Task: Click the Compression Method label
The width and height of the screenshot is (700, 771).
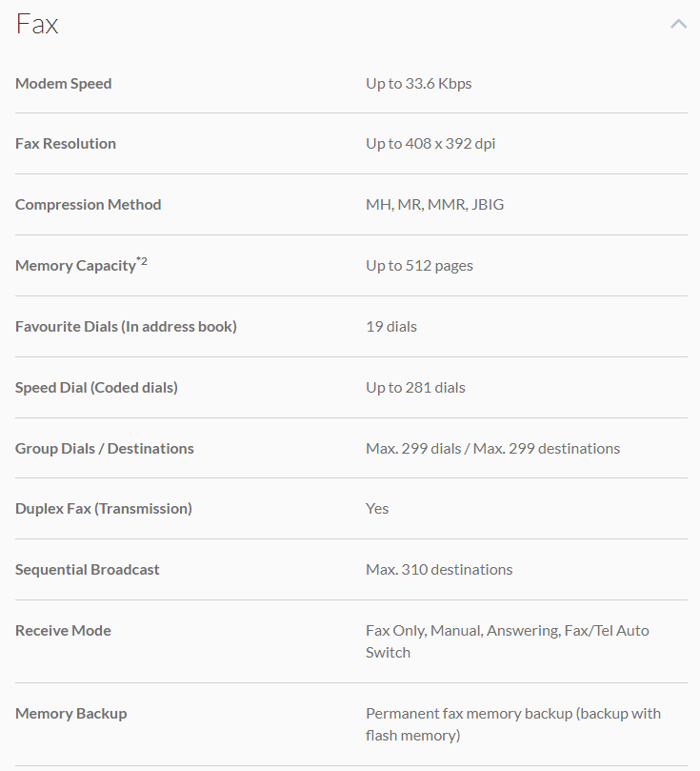Action: coord(88,204)
